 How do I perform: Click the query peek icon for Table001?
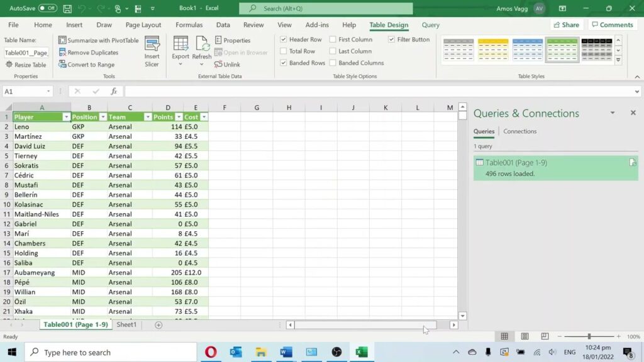[633, 163]
